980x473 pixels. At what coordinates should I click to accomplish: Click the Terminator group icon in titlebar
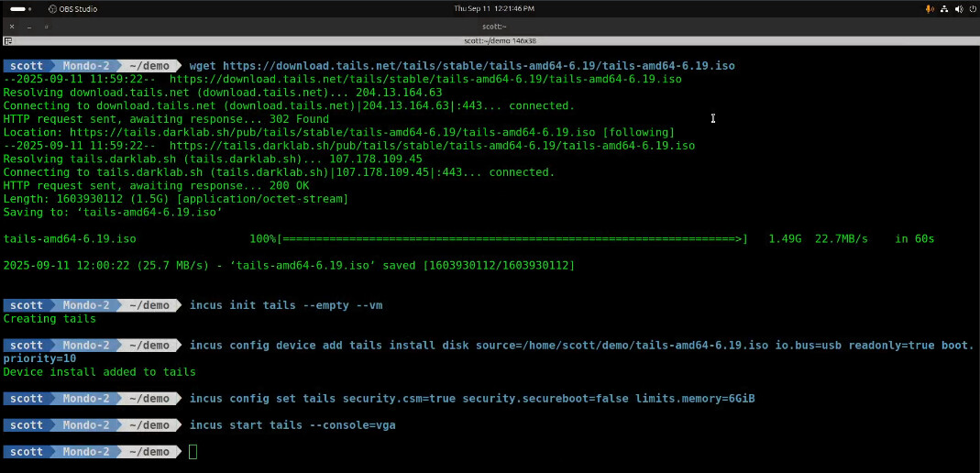click(x=8, y=41)
